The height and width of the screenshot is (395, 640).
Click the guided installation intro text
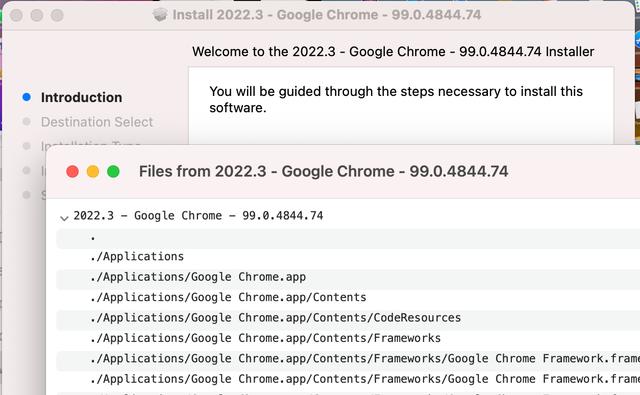[x=396, y=100]
